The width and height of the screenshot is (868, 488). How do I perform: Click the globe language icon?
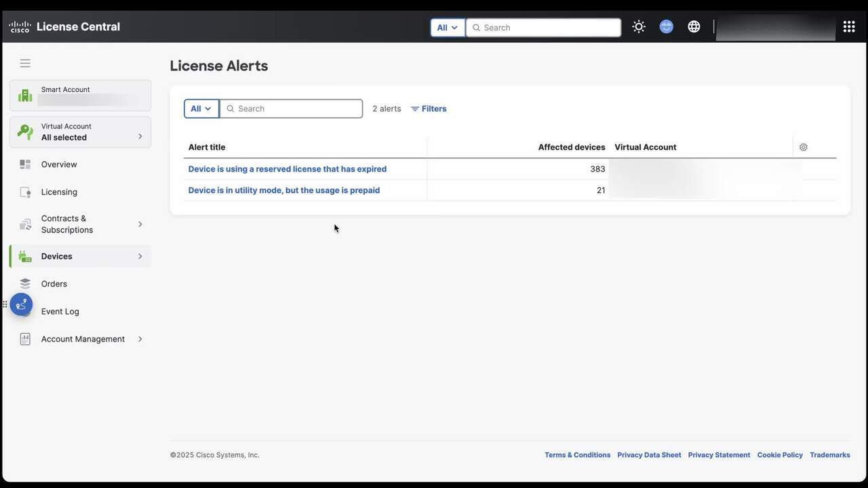tap(694, 27)
